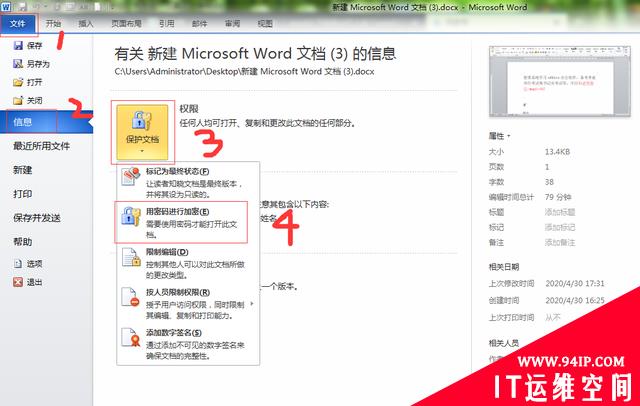Image resolution: width=640 pixels, height=406 pixels.
Task: Open the 文件 (File) tab
Action: (x=18, y=24)
